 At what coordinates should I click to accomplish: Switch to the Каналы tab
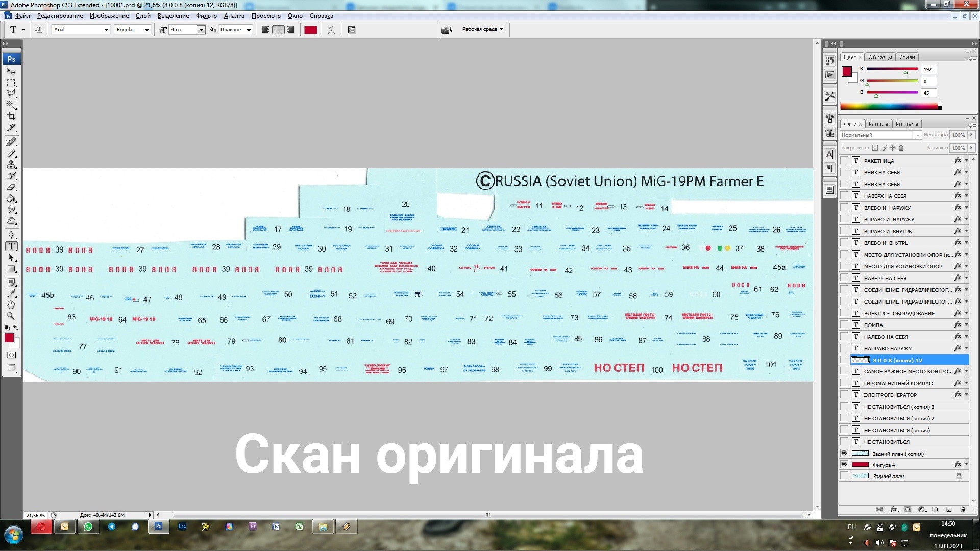(x=878, y=124)
